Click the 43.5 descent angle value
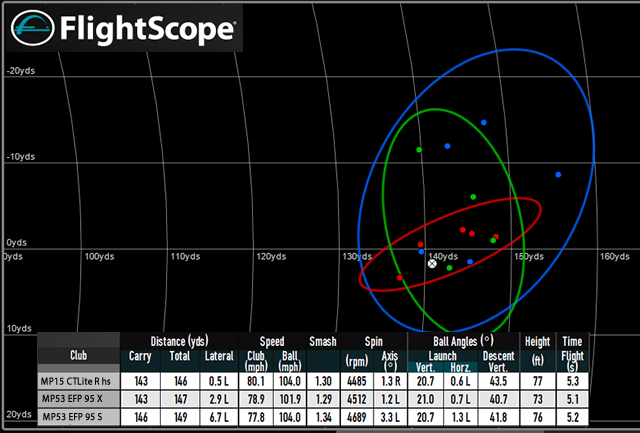Image resolution: width=640 pixels, height=433 pixels. coord(498,381)
